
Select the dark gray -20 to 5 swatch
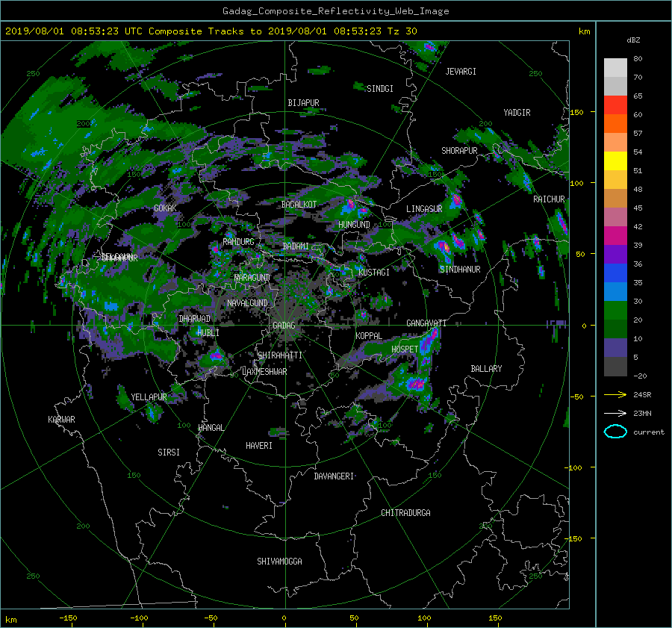(x=615, y=367)
